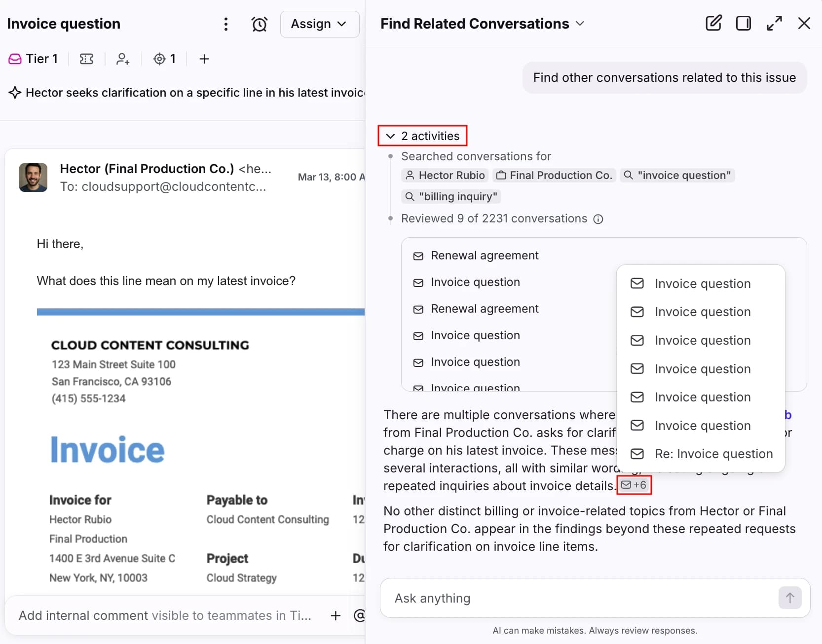Expand the panel with the arrows icon
Image resolution: width=822 pixels, height=644 pixels.
tap(774, 23)
